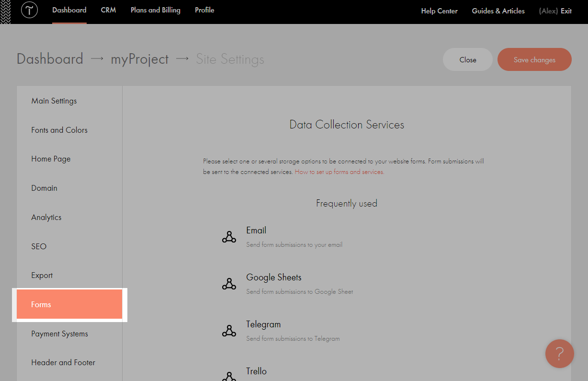This screenshot has width=588, height=381.
Task: Click the Trello service icon
Action: coord(229,376)
